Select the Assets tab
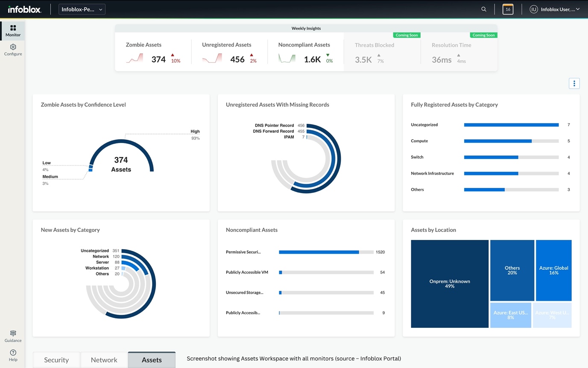Screen dimensions: 588x368 click(152, 360)
